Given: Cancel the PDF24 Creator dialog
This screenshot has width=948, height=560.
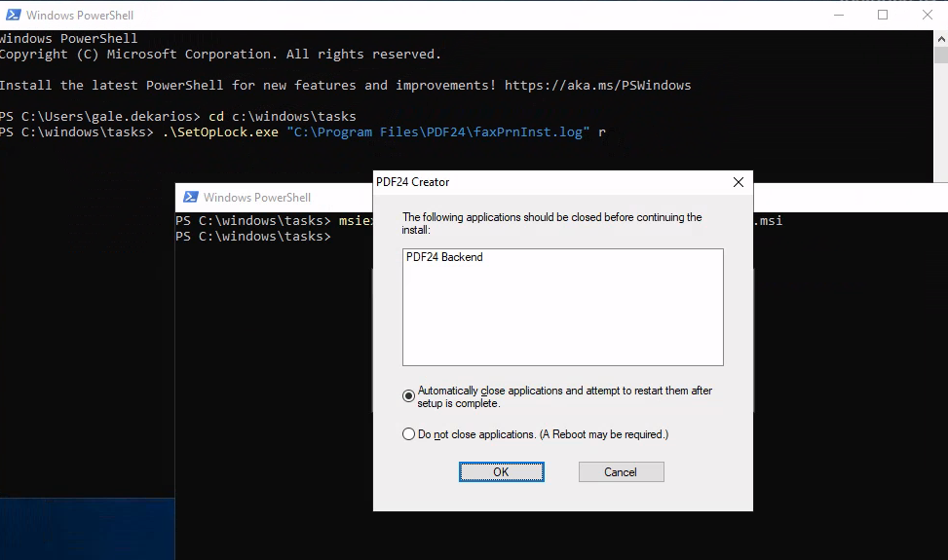Looking at the screenshot, I should (621, 471).
